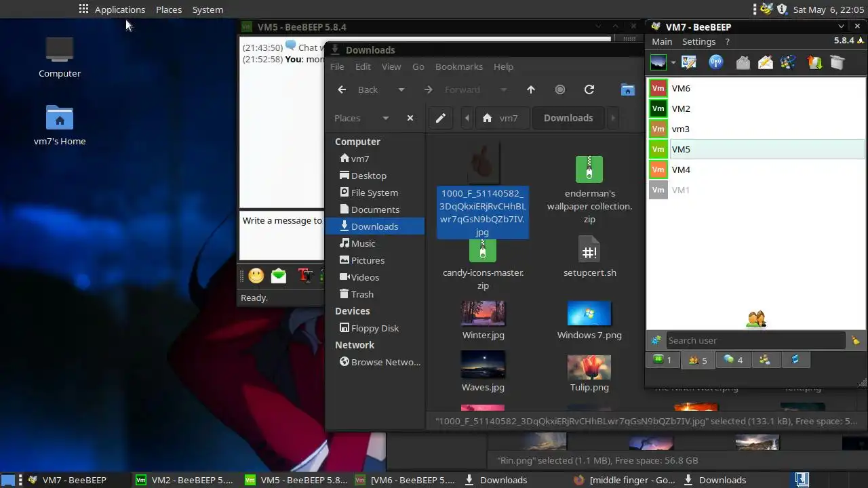The image size is (868, 488).
Task: Open Desktop in the sidebar
Action: pyautogui.click(x=368, y=176)
